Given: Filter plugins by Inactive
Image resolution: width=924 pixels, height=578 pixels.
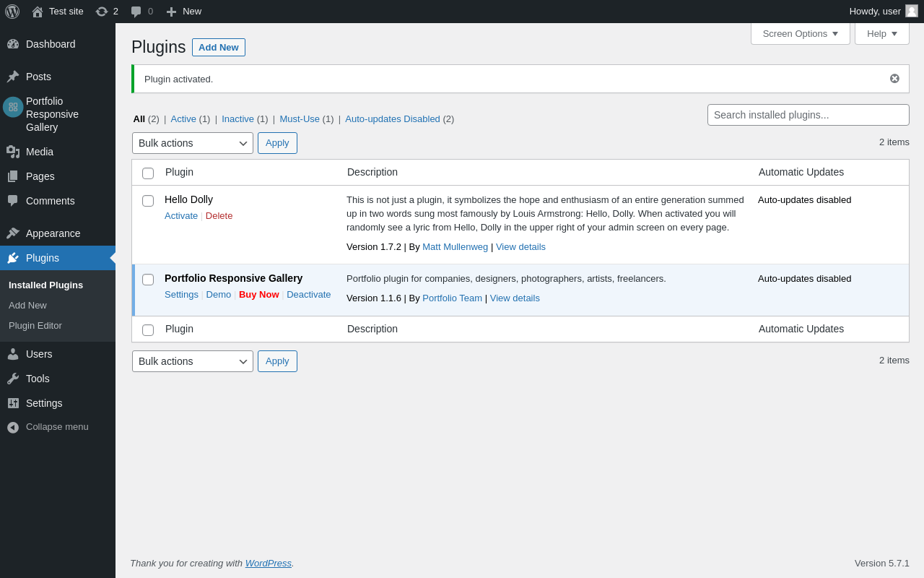Looking at the screenshot, I should (x=237, y=119).
